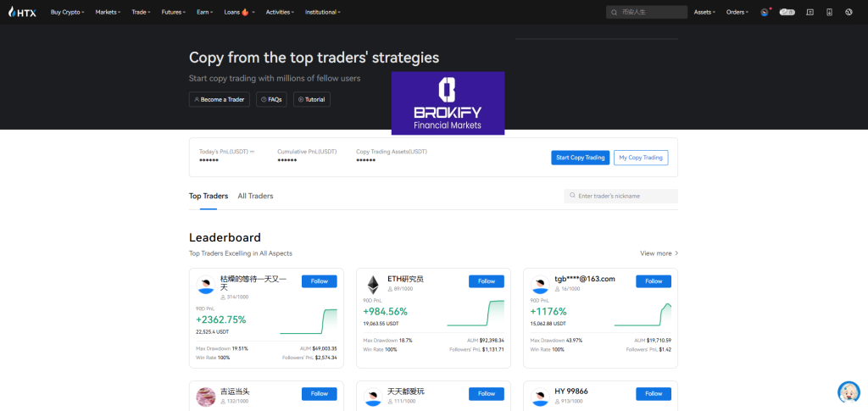The image size is (868, 411).
Task: Click the avatar of 枯燥的等待一天又一天
Action: (205, 285)
